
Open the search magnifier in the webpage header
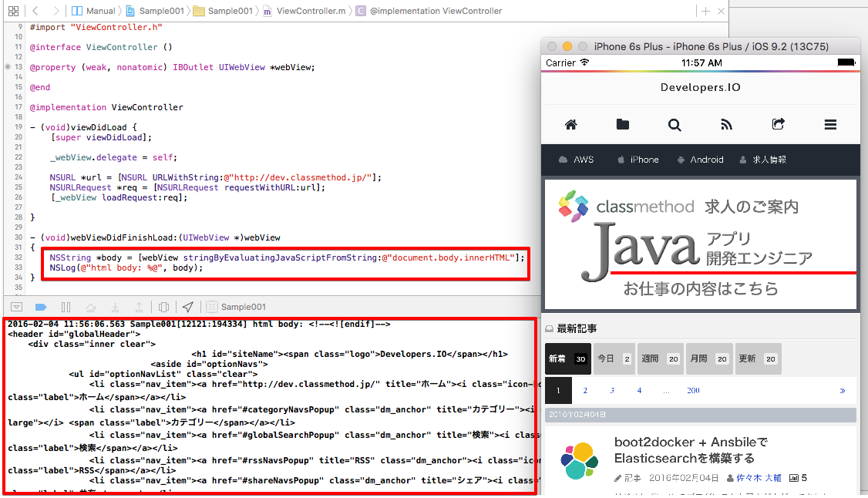click(675, 124)
